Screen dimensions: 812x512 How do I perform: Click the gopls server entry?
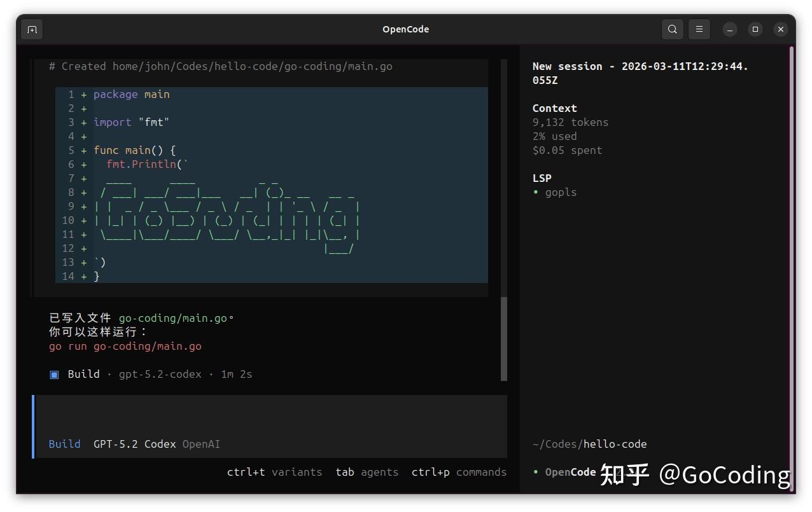point(561,192)
